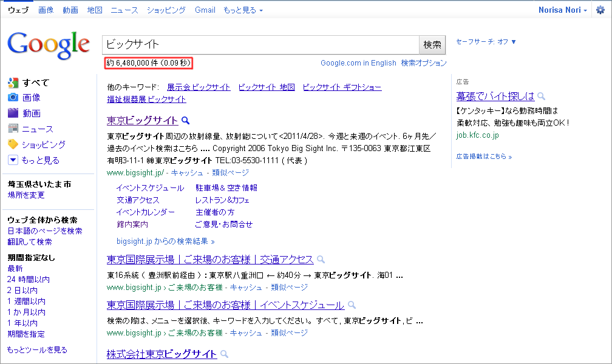Filter results by 24 時間以内
Image resolution: width=612 pixels, height=364 pixels.
click(29, 279)
